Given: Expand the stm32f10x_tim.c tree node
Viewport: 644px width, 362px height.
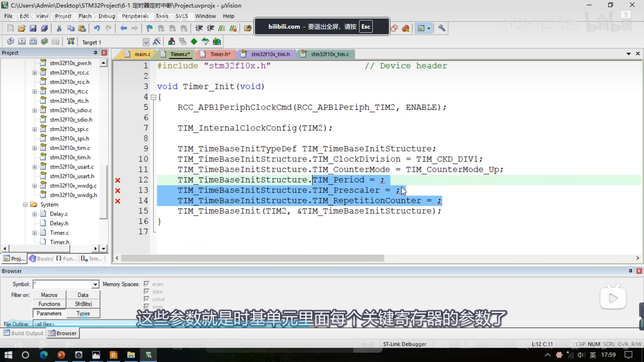Looking at the screenshot, I should pyautogui.click(x=34, y=148).
